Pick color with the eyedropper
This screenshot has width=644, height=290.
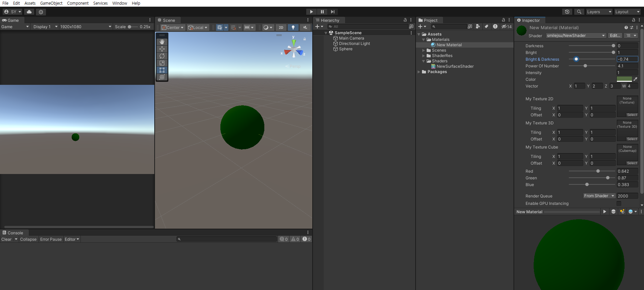635,79
